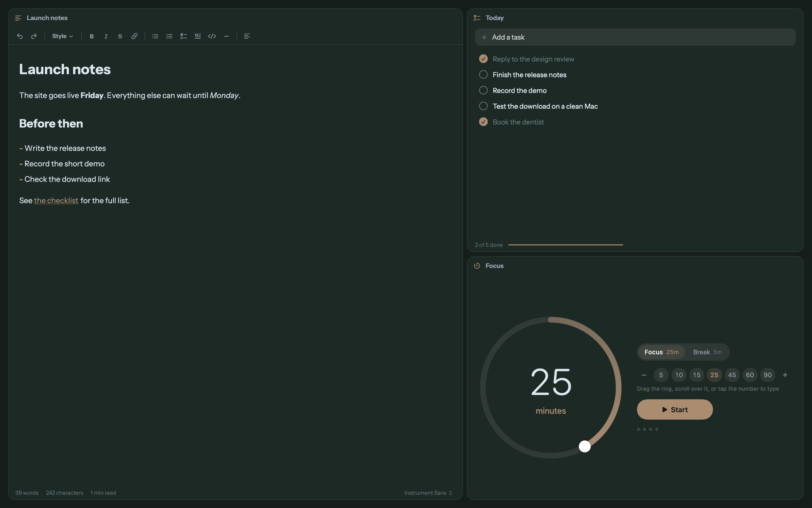Click the 39 words counter
The width and height of the screenshot is (812, 508).
pyautogui.click(x=27, y=493)
